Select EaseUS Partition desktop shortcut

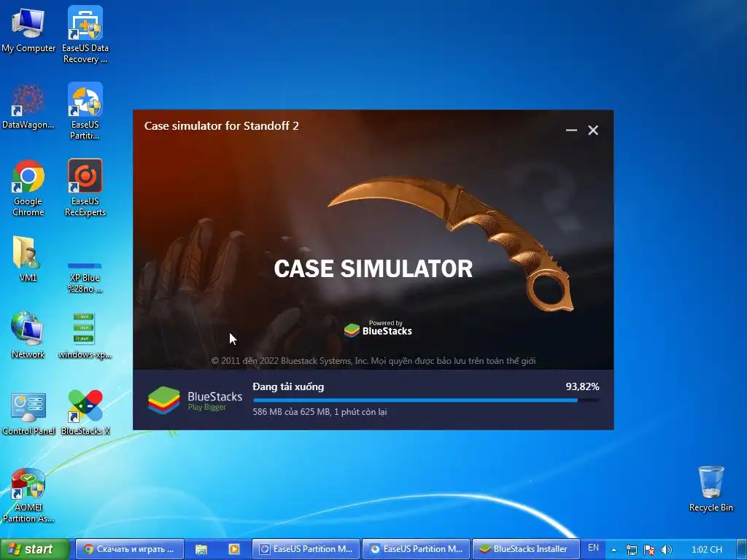tap(85, 111)
